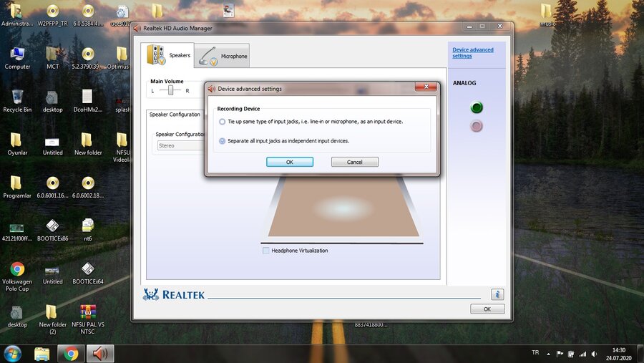Open the taskbar clock showing 14:30
This screenshot has height=363, width=644.
[618, 354]
